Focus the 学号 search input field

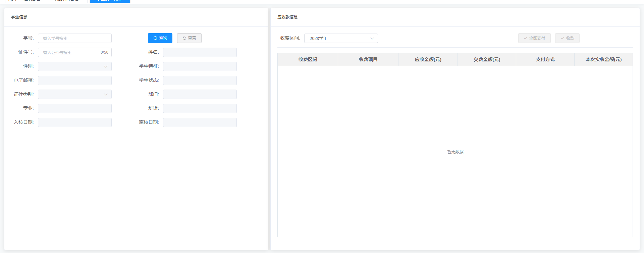coord(75,38)
